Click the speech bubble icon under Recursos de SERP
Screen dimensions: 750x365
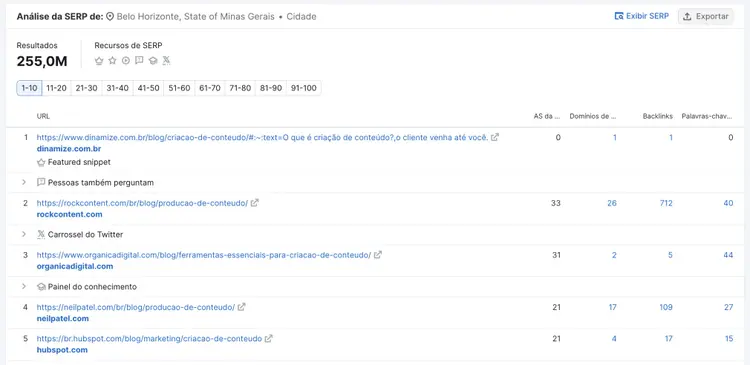139,61
